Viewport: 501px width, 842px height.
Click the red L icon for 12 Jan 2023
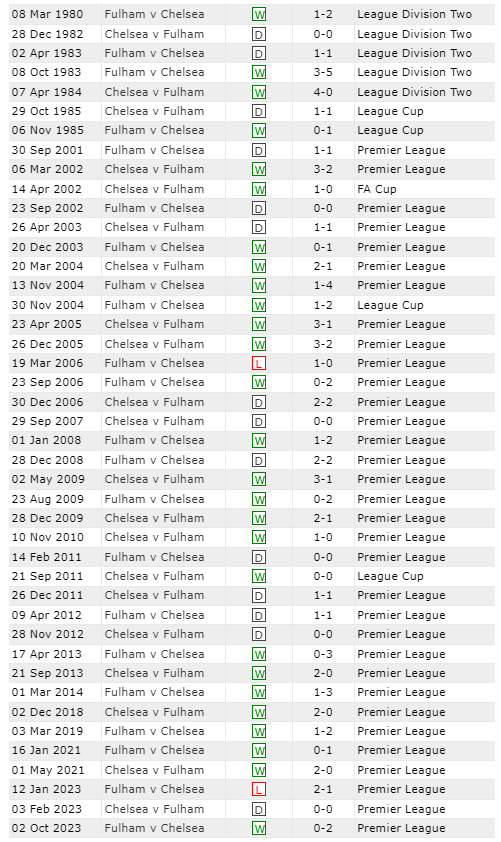click(259, 789)
